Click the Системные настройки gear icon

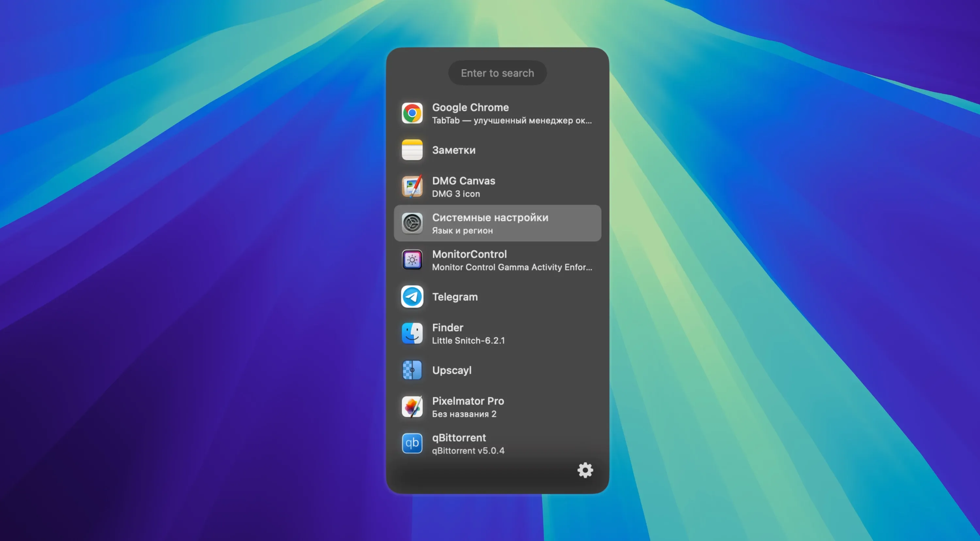coord(412,224)
